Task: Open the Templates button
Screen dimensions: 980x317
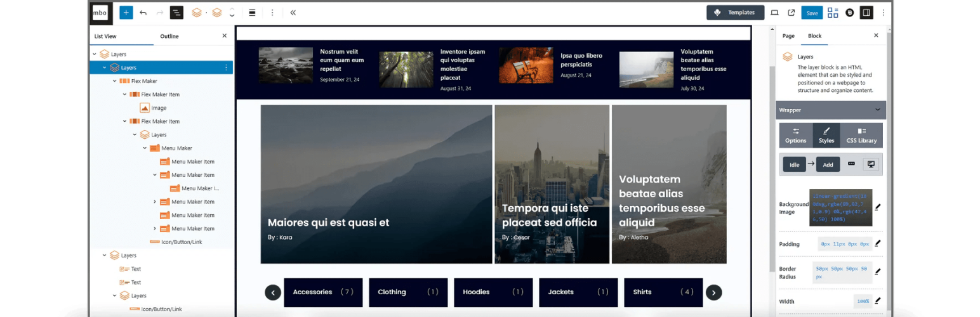Action: point(735,12)
